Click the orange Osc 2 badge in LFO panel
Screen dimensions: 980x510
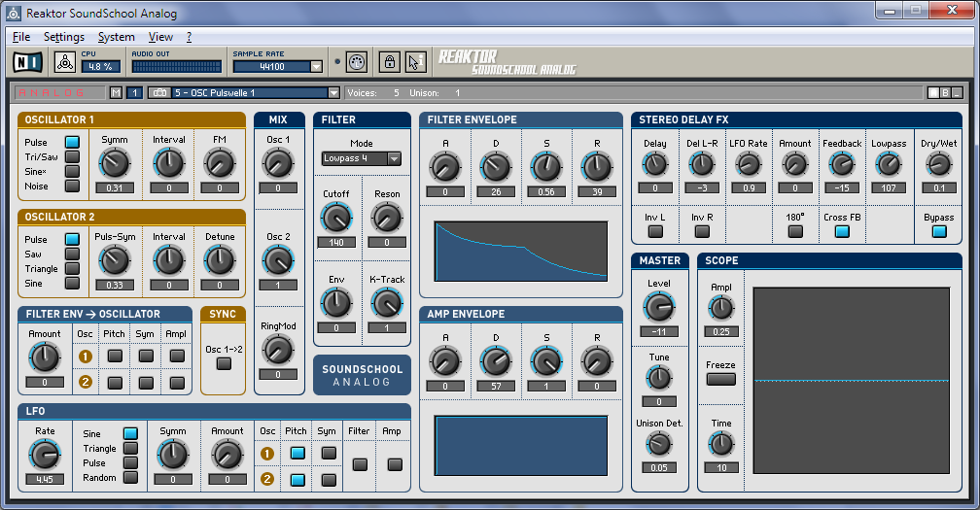click(x=266, y=479)
